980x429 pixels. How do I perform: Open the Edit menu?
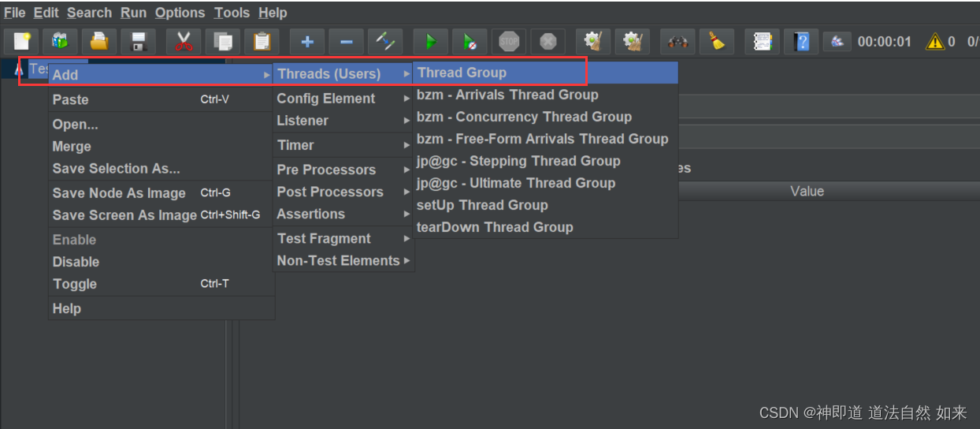click(x=46, y=13)
